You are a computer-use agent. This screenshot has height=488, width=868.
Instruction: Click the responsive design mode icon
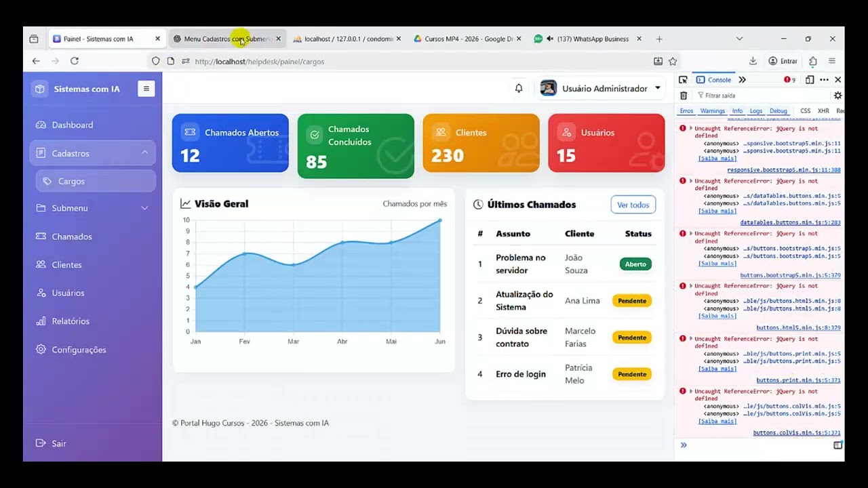point(810,80)
